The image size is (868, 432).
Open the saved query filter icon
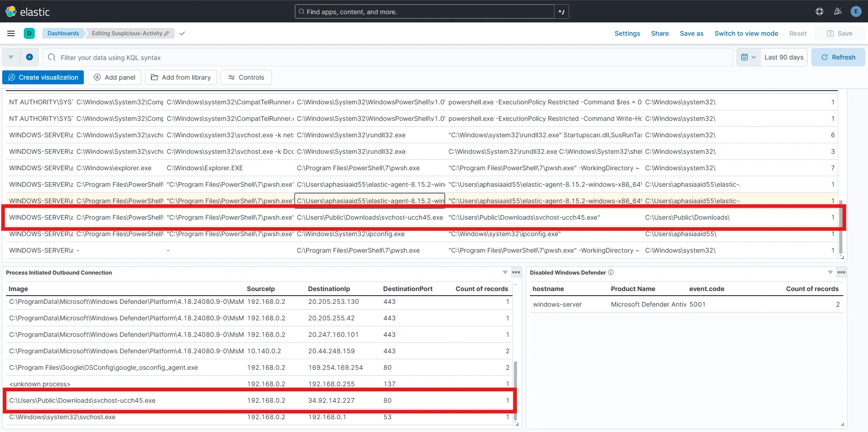coord(11,57)
